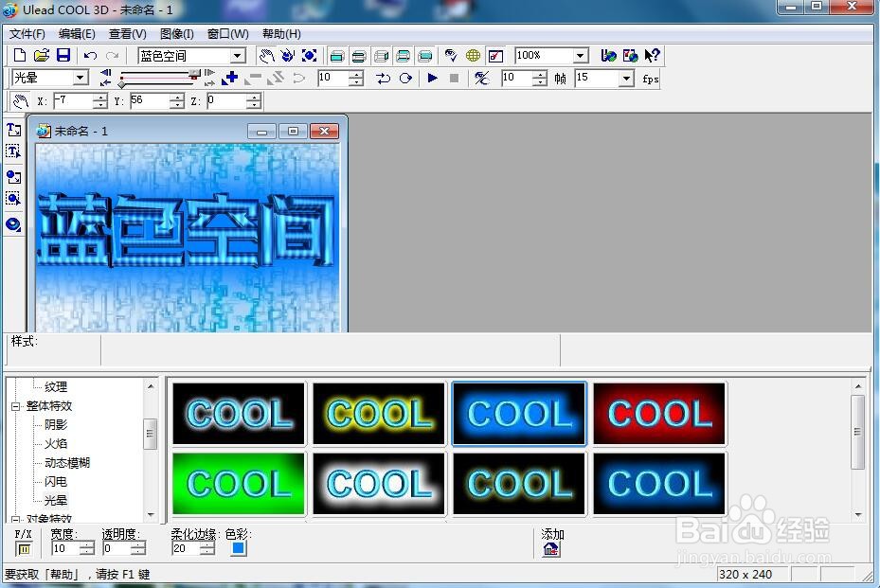Screen dimensions: 880x588
Task: Open the 蓝色空间 object list dropdown
Action: point(238,56)
